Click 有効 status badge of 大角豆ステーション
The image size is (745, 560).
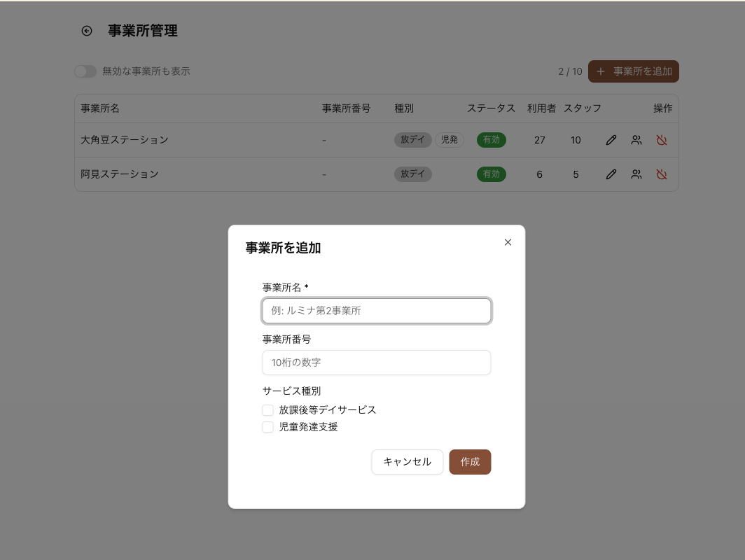coord(492,140)
